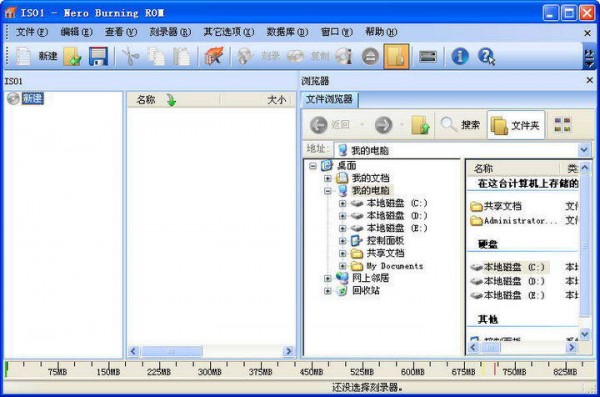Select My Documents in the folder tree

coord(395,266)
